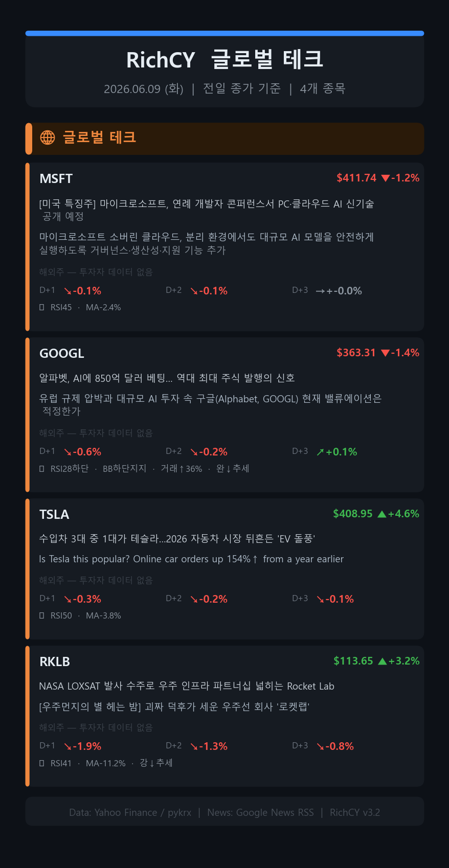This screenshot has height=868, width=449.
Task: Click the green up triangle next to RKLB +3.2%
Action: tap(382, 661)
